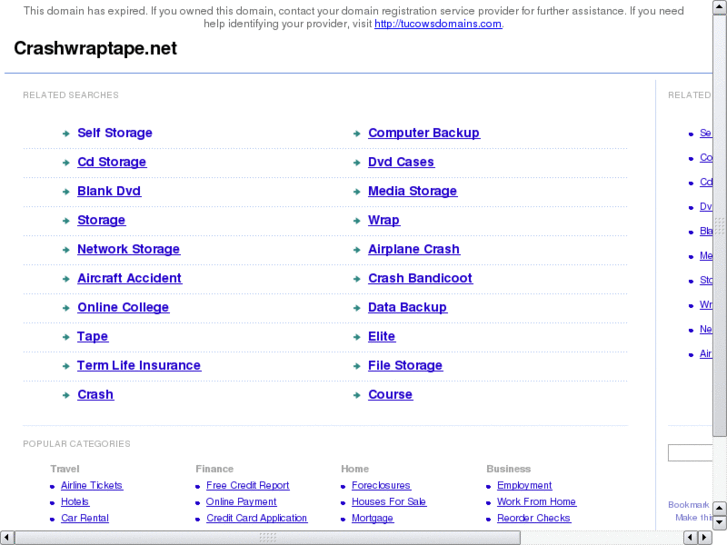
Task: Open the Aircraft Accident link
Action: [129, 278]
